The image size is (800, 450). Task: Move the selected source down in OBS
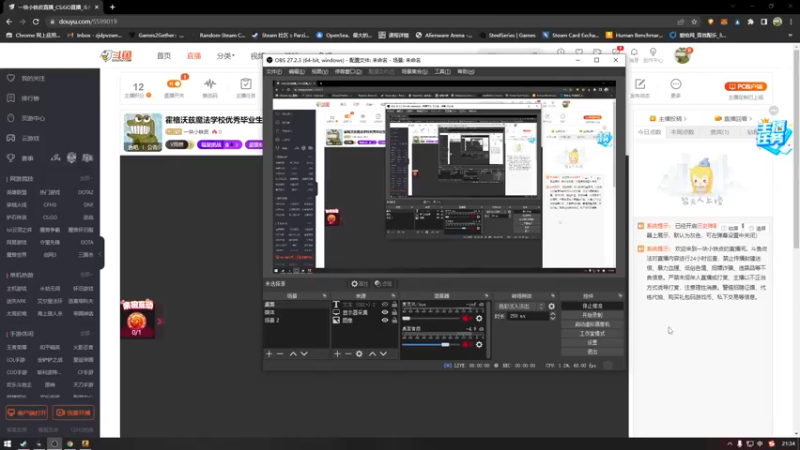[383, 354]
